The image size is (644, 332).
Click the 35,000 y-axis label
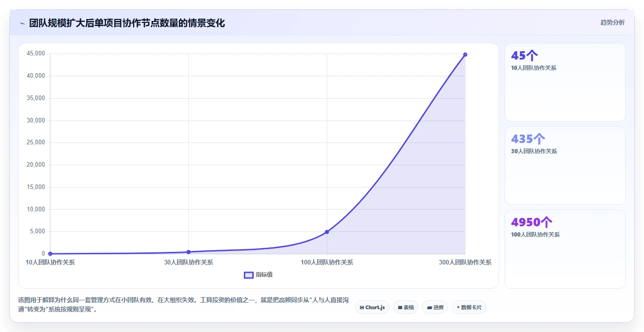[x=36, y=98]
